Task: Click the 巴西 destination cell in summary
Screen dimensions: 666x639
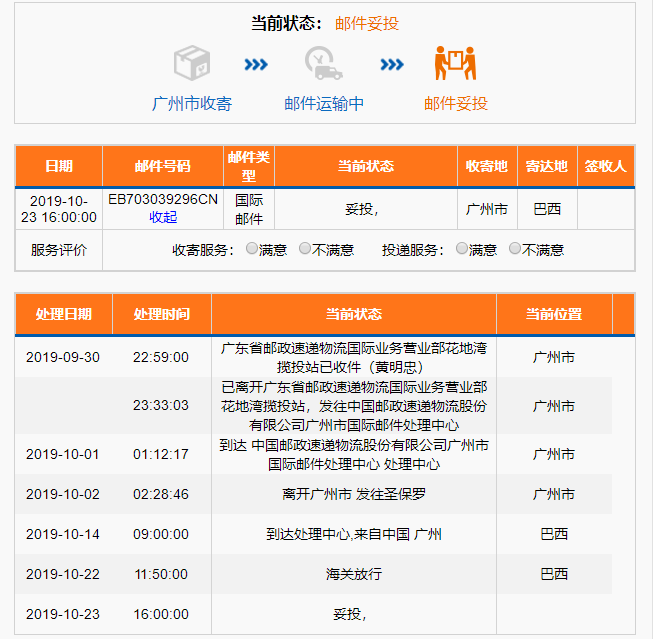Action: pos(547,209)
